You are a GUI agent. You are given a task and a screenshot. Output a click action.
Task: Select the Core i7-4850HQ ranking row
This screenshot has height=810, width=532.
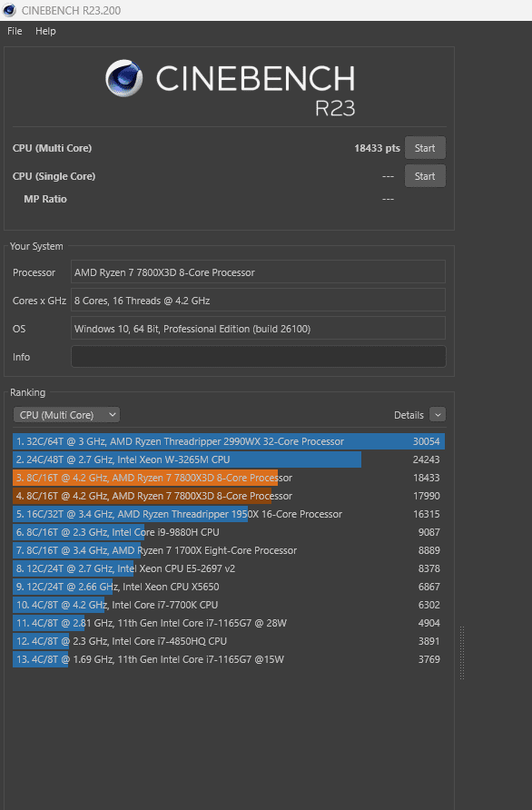tap(229, 641)
